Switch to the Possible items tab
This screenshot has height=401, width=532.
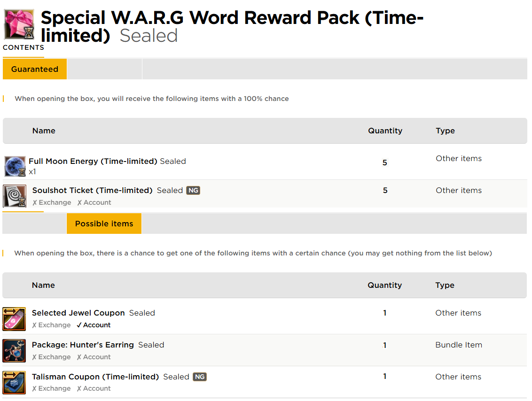tap(104, 224)
